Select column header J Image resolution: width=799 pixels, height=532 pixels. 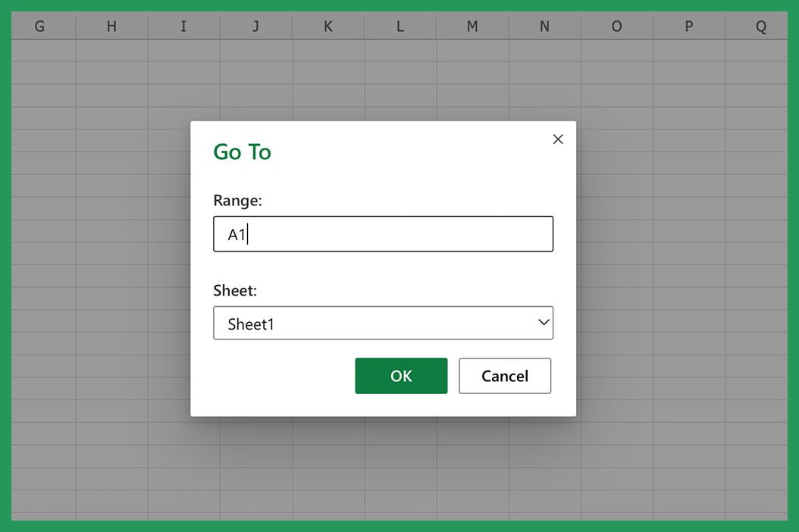click(255, 26)
